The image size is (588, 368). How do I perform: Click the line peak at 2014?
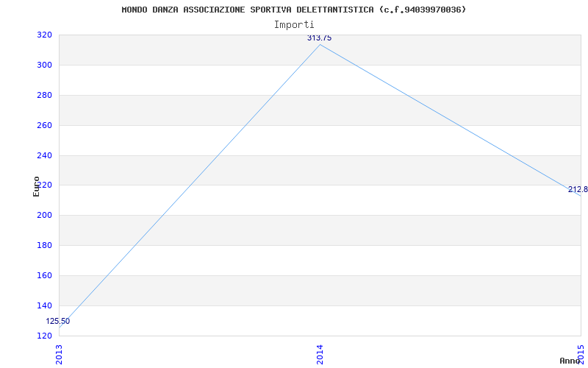(320, 45)
